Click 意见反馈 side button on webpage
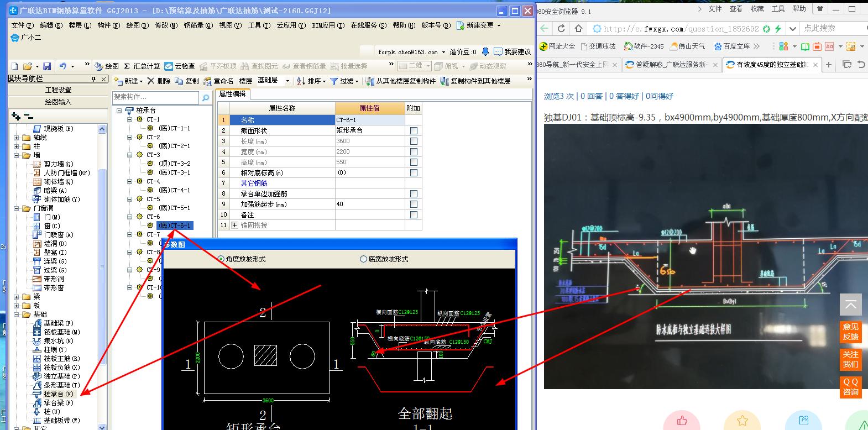This screenshot has height=430, width=868. [850, 332]
